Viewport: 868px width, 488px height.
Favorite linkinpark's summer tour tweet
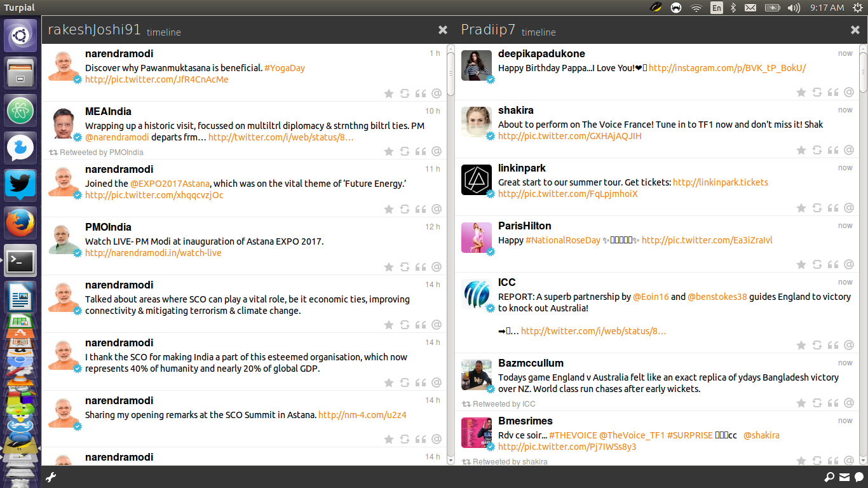[x=801, y=208]
